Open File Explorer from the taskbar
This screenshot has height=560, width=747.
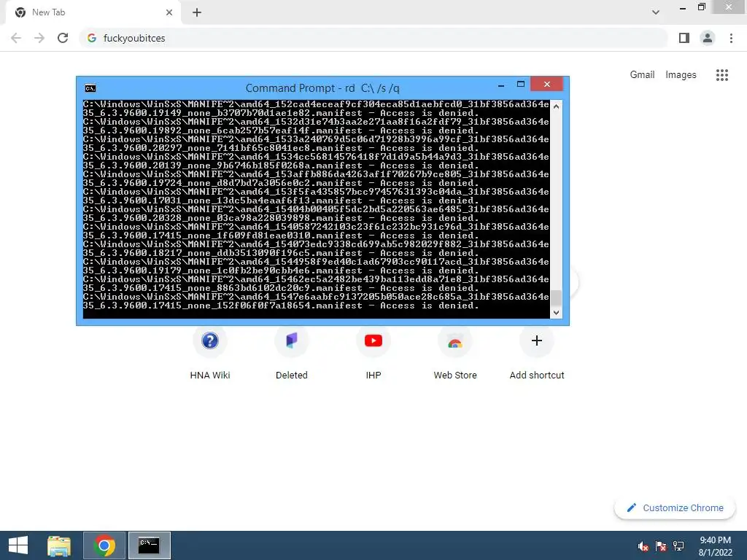click(x=59, y=545)
